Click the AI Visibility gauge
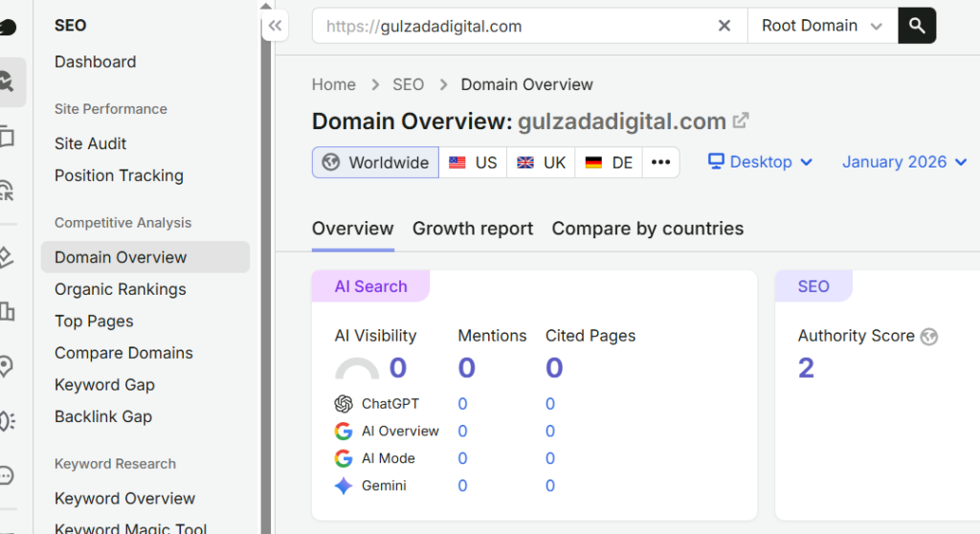 tap(357, 369)
